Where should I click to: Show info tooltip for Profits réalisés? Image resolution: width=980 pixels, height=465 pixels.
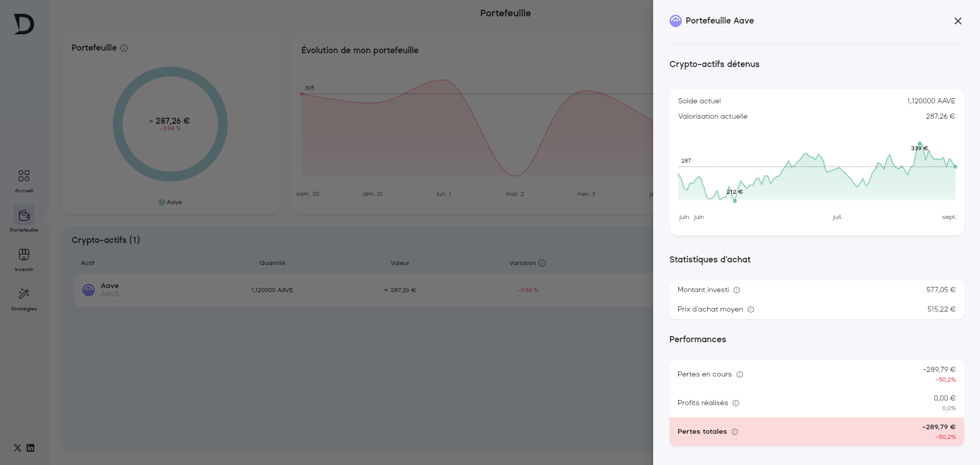(x=736, y=403)
